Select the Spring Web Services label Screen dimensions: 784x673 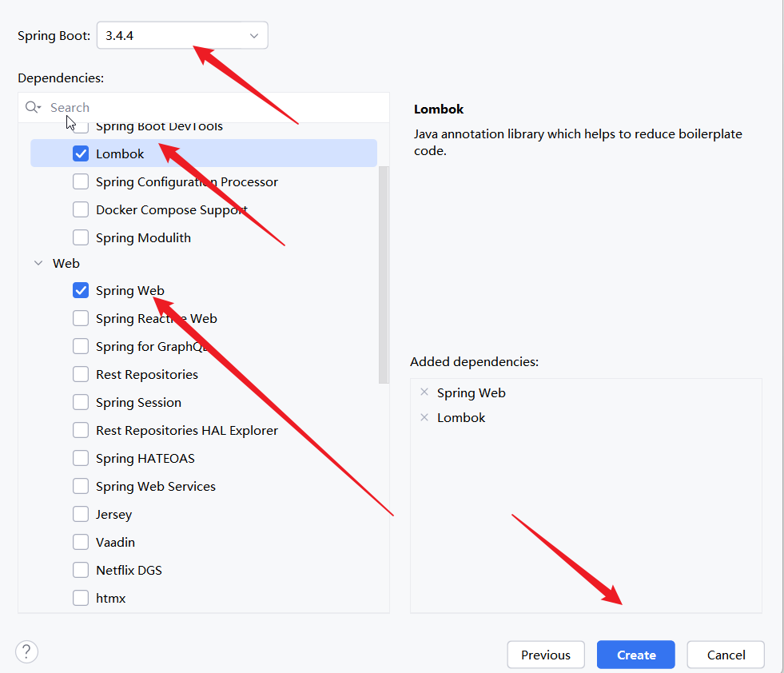point(156,487)
